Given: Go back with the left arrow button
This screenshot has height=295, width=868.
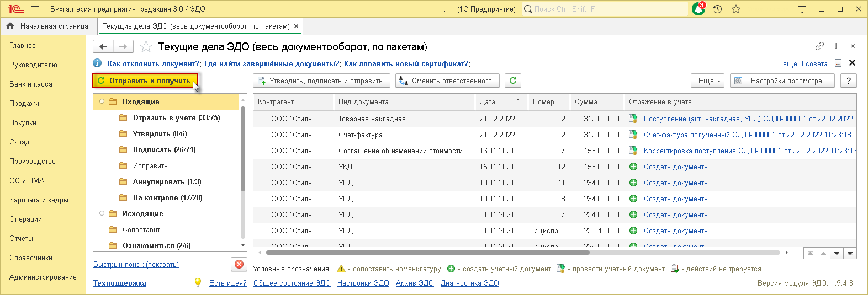Looking at the screenshot, I should coord(103,47).
